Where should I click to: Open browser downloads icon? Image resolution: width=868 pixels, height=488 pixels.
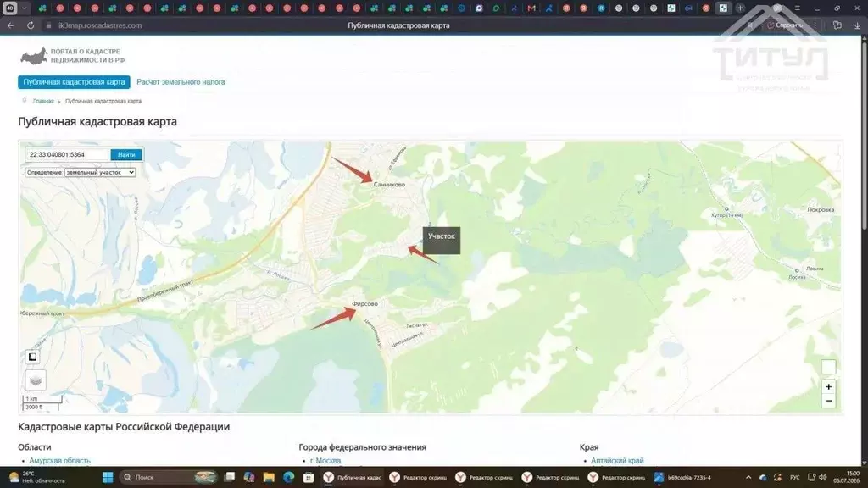coord(857,25)
